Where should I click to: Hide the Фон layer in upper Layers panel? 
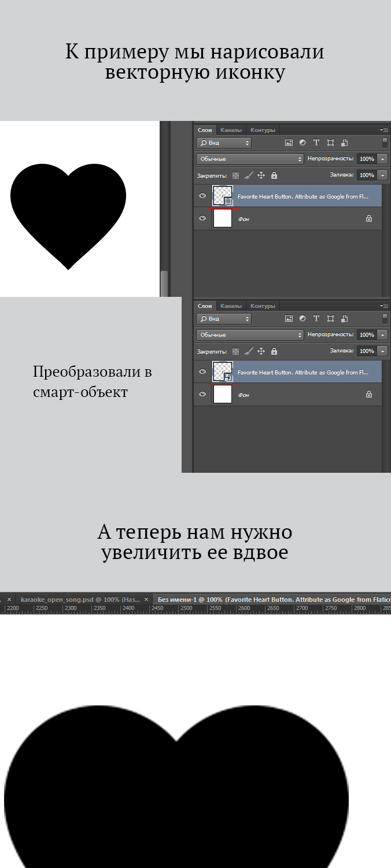point(202,218)
